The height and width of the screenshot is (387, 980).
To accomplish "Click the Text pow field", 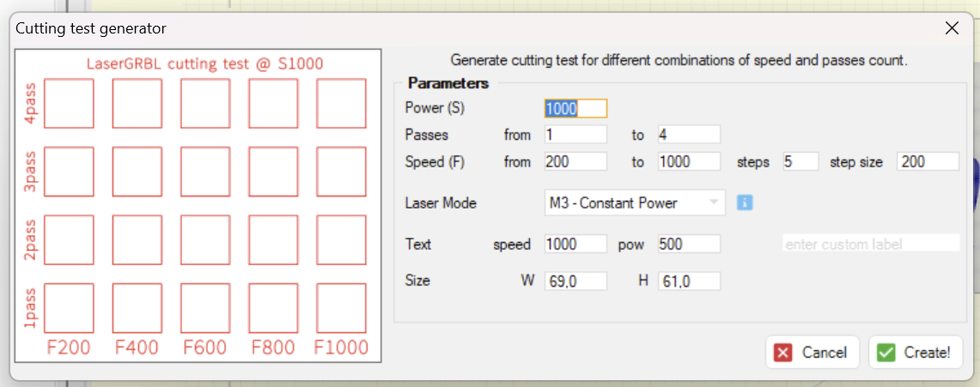I will point(689,245).
